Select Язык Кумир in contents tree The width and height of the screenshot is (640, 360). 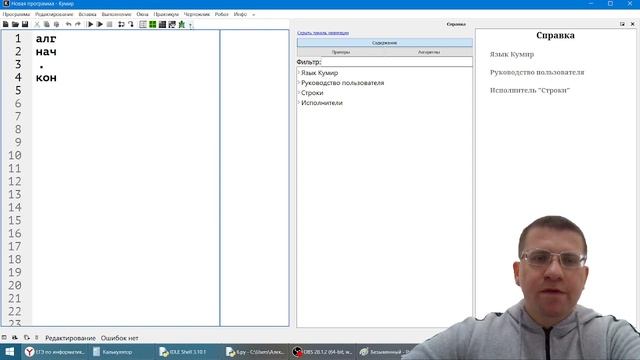(320, 73)
